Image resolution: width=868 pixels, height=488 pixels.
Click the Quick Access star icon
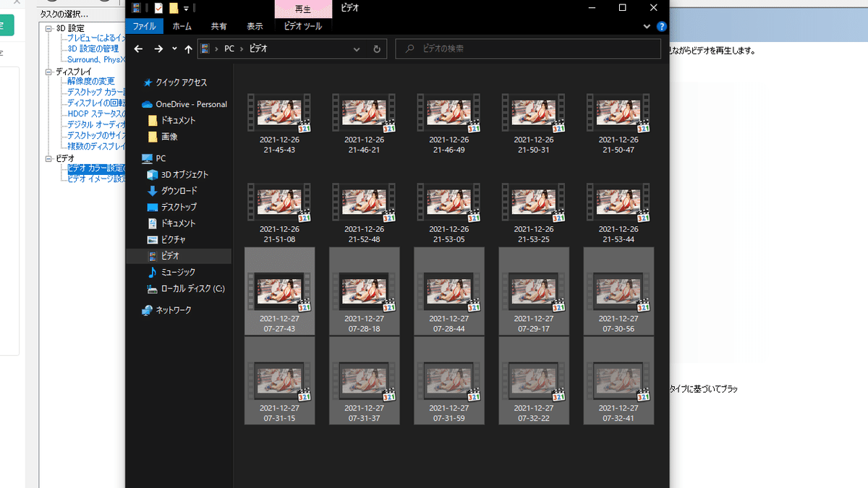pos(148,82)
